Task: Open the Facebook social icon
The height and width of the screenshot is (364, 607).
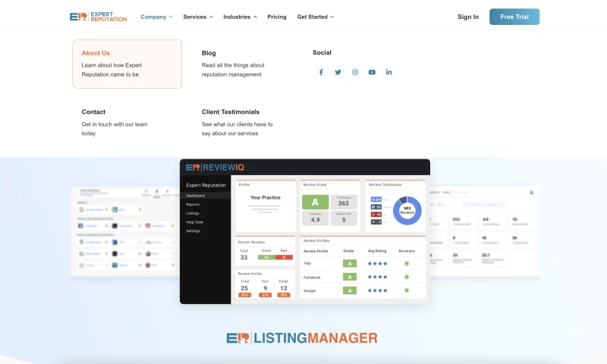Action: [x=321, y=72]
